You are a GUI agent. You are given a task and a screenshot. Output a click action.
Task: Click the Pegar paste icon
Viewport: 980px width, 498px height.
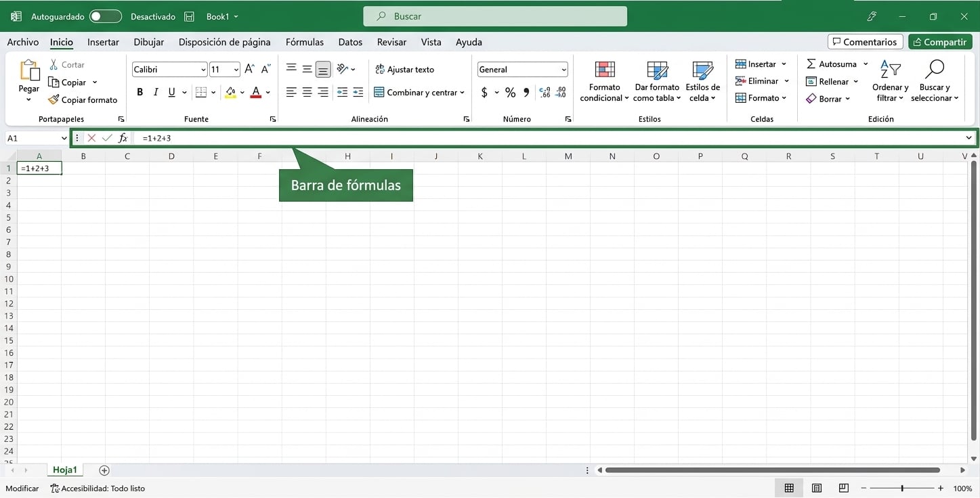(x=29, y=71)
